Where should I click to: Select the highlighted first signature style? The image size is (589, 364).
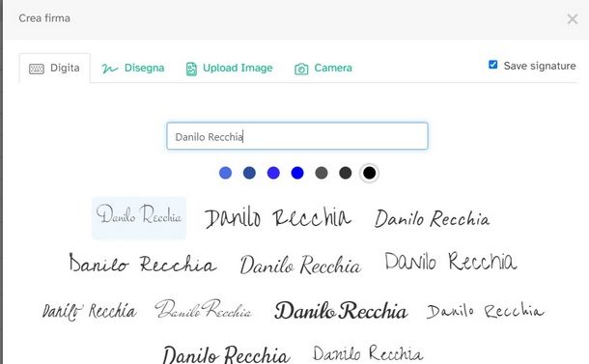pyautogui.click(x=139, y=217)
